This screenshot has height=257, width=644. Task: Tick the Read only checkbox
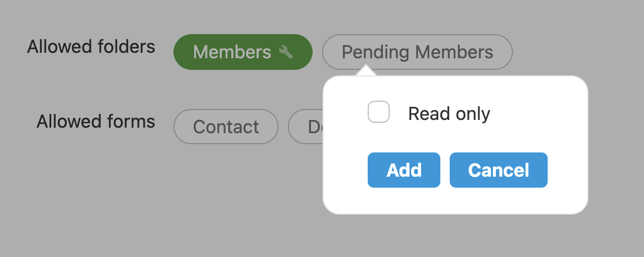pyautogui.click(x=379, y=112)
